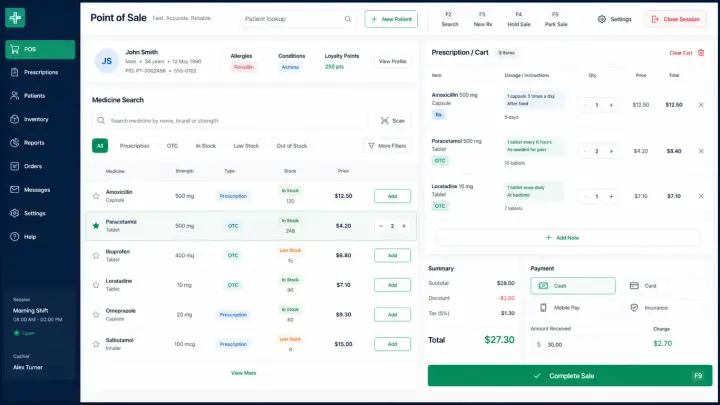Select Mobile Pay payment method

pyautogui.click(x=573, y=308)
